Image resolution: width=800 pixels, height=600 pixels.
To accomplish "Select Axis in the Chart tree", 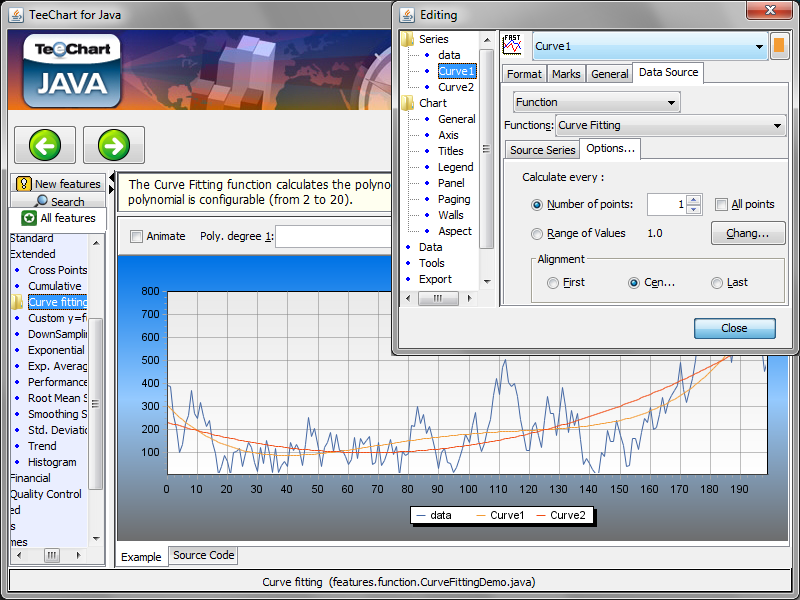I will click(x=448, y=135).
